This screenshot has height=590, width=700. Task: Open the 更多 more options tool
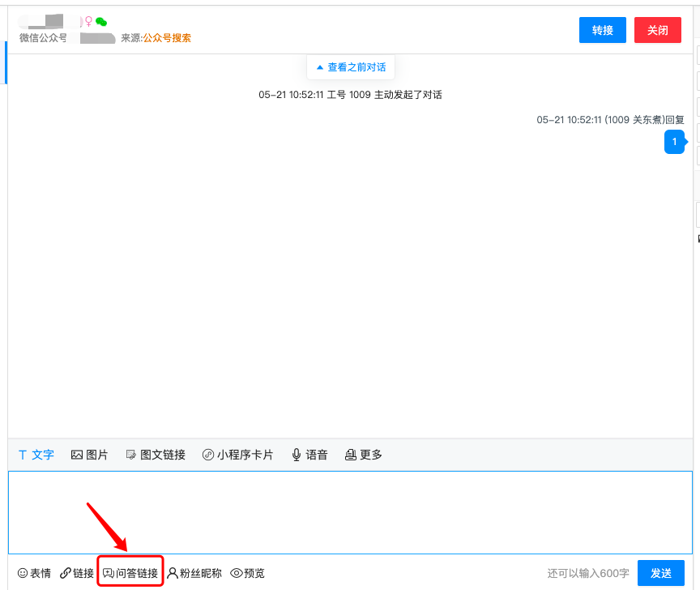click(363, 455)
